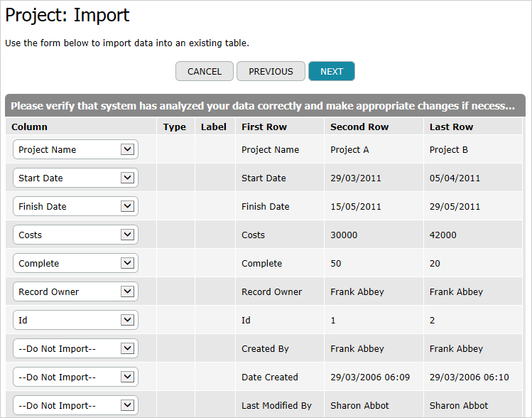Click the Column header in the table

pos(29,127)
